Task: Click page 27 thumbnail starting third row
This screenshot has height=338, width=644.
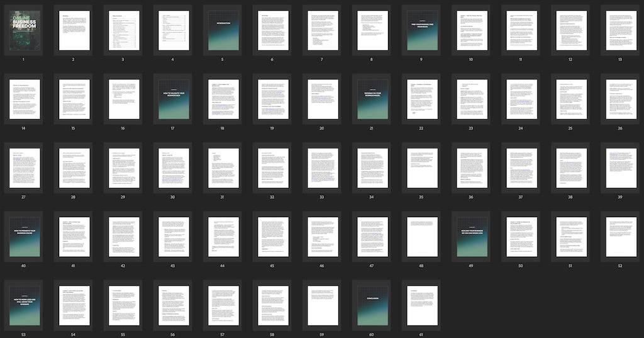Action: [x=23, y=168]
